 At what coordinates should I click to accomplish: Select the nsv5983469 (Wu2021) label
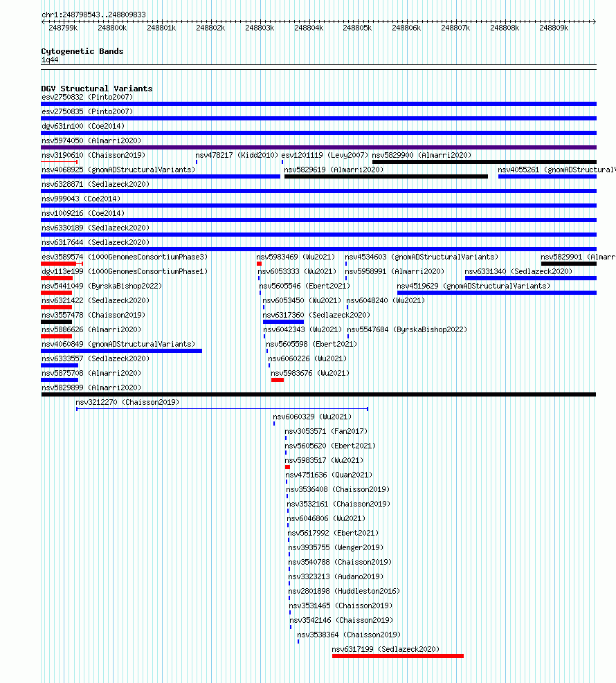point(296,257)
